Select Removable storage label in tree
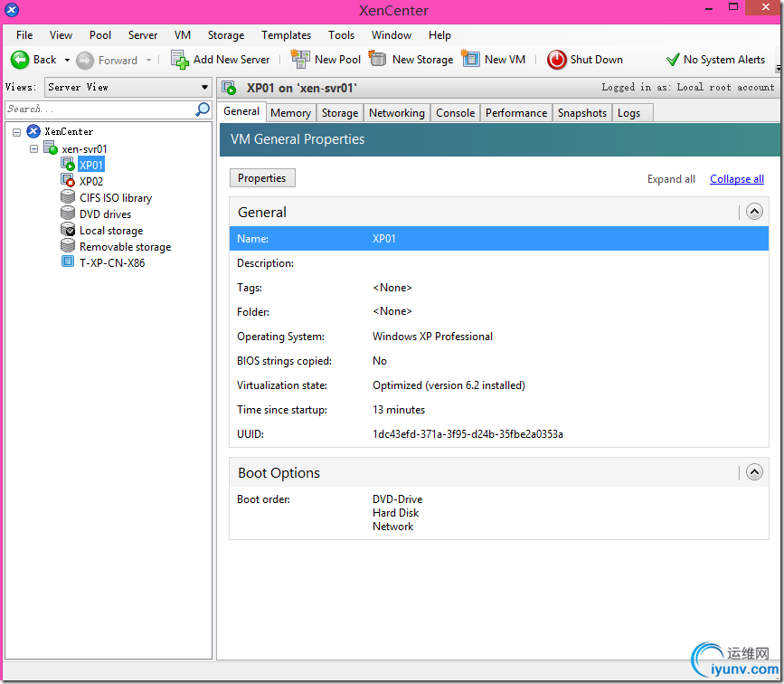Screen dimensions: 784x684 coord(125,247)
